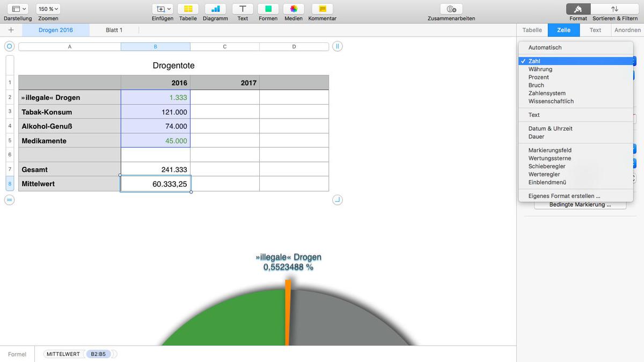
Task: Choose Datum & Uhrzeit format
Action: coord(576,129)
